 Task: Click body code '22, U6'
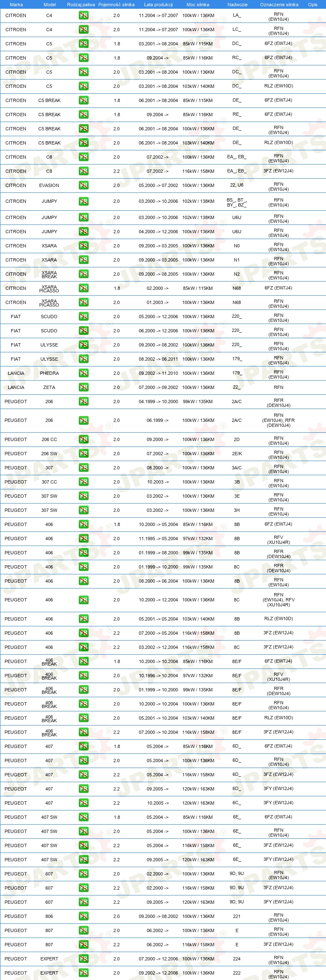[x=237, y=185]
